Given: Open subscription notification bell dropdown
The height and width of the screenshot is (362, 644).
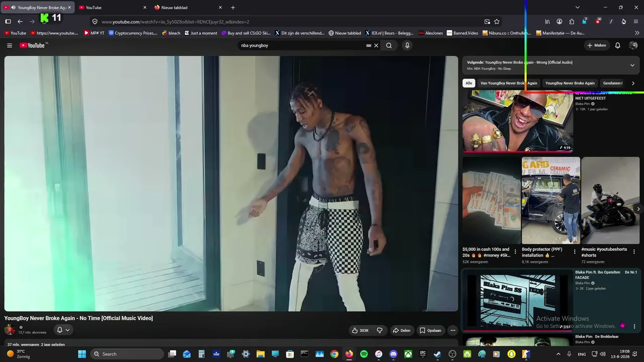Looking at the screenshot, I should click(x=63, y=330).
